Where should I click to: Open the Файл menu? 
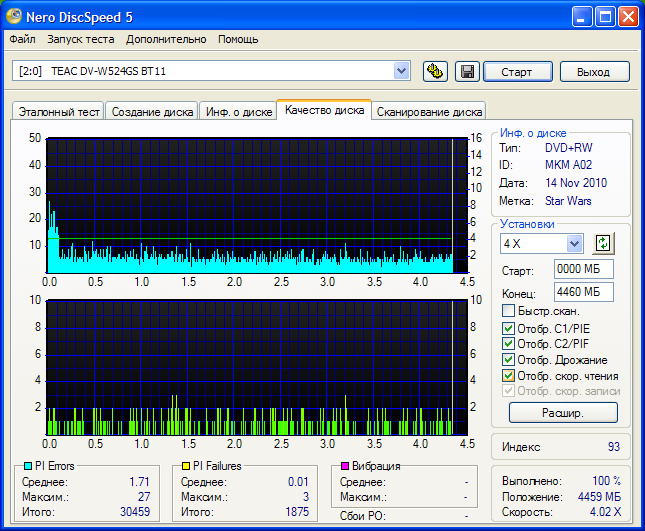pyautogui.click(x=22, y=39)
